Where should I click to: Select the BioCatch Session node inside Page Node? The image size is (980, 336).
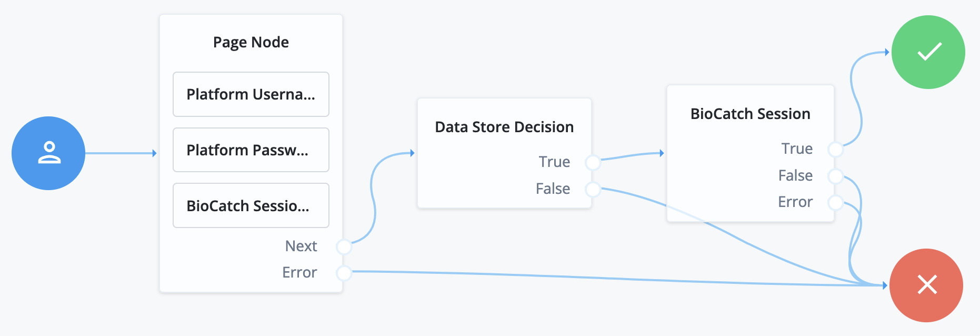[x=251, y=205]
